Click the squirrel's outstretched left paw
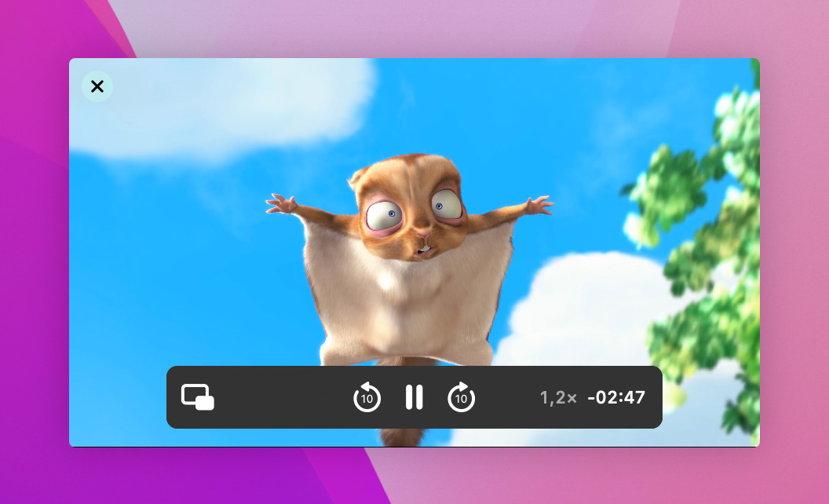829x504 pixels. pyautogui.click(x=279, y=203)
